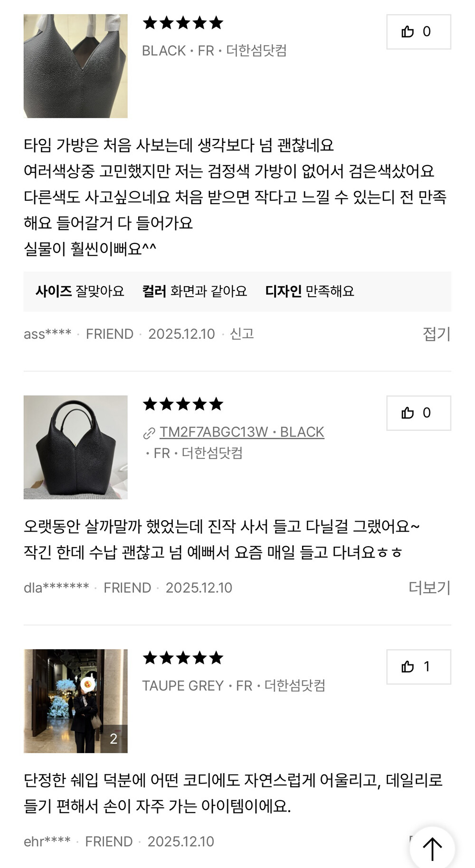Click the photo count badge showing 2
Image resolution: width=475 pixels, height=868 pixels.
(x=114, y=739)
